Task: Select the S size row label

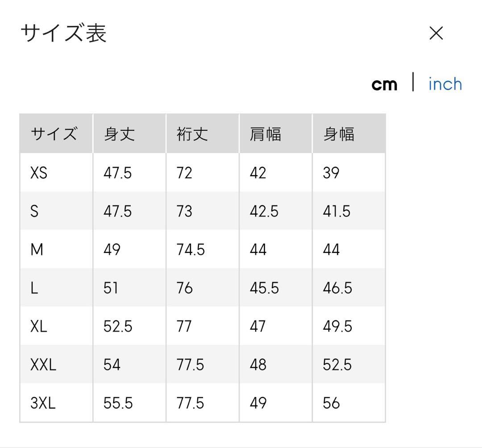Action: [34, 211]
